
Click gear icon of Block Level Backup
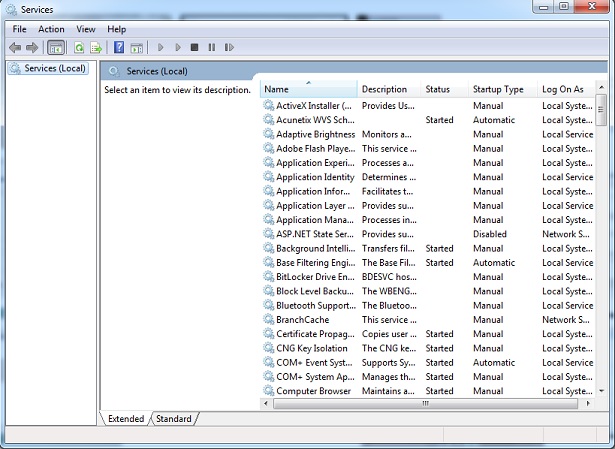[x=268, y=291]
